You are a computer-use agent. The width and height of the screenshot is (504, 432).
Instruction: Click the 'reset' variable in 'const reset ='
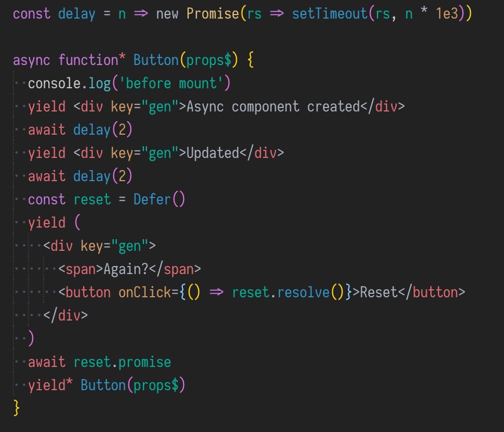(92, 199)
